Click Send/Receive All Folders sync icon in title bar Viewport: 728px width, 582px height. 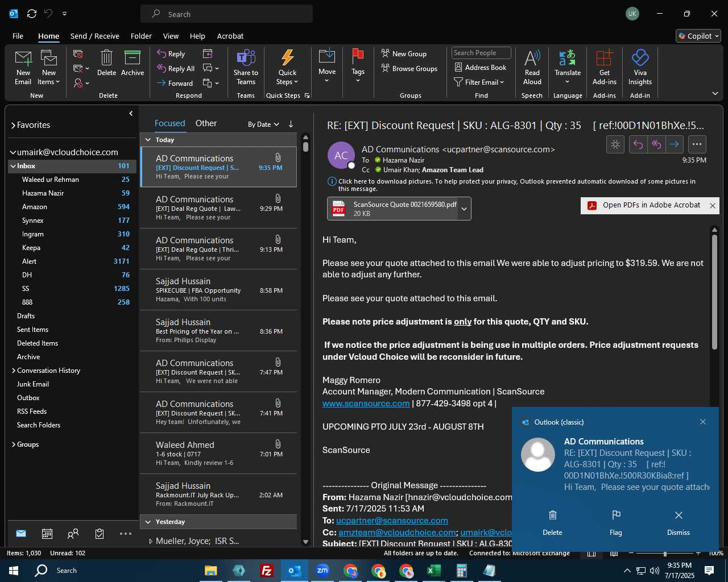pos(32,14)
